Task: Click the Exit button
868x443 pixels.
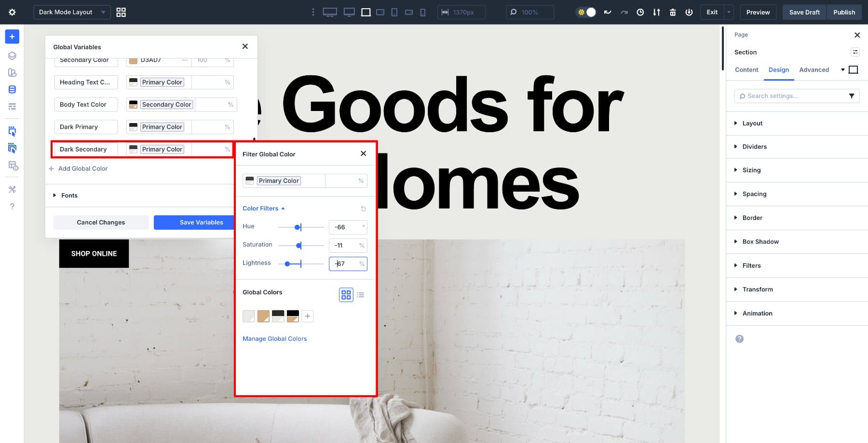Action: pos(712,12)
